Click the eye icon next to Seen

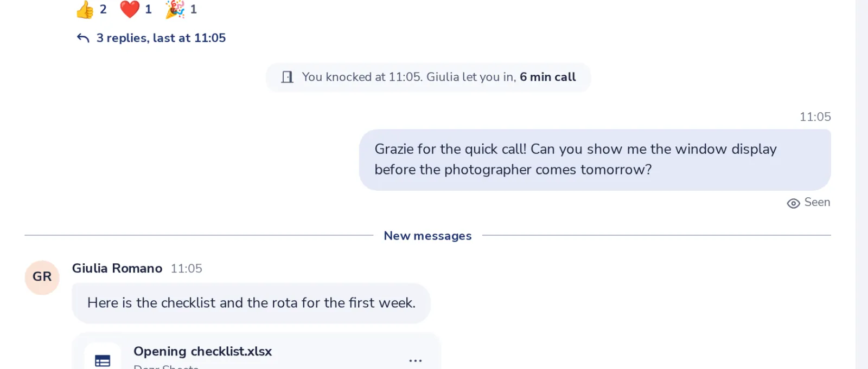[793, 203]
